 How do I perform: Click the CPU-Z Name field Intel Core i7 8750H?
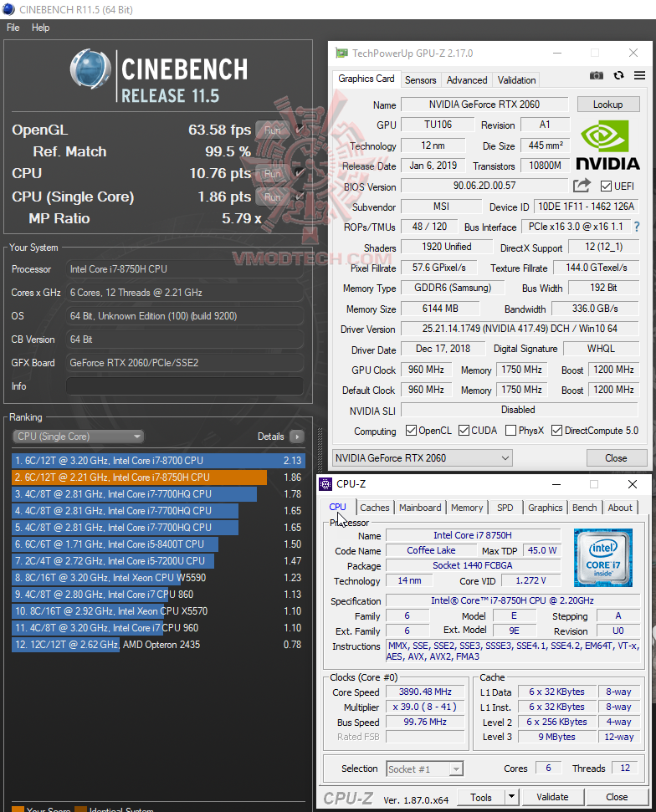click(473, 535)
